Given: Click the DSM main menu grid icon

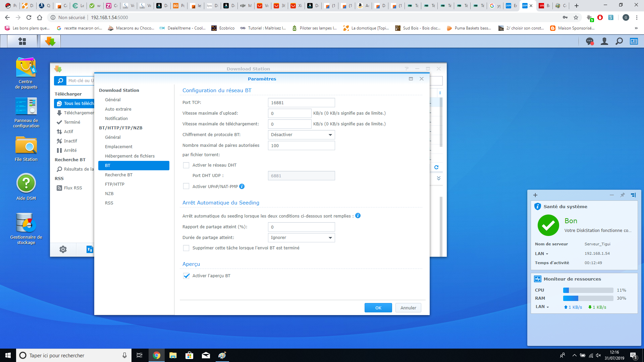Looking at the screenshot, I should (x=22, y=41).
